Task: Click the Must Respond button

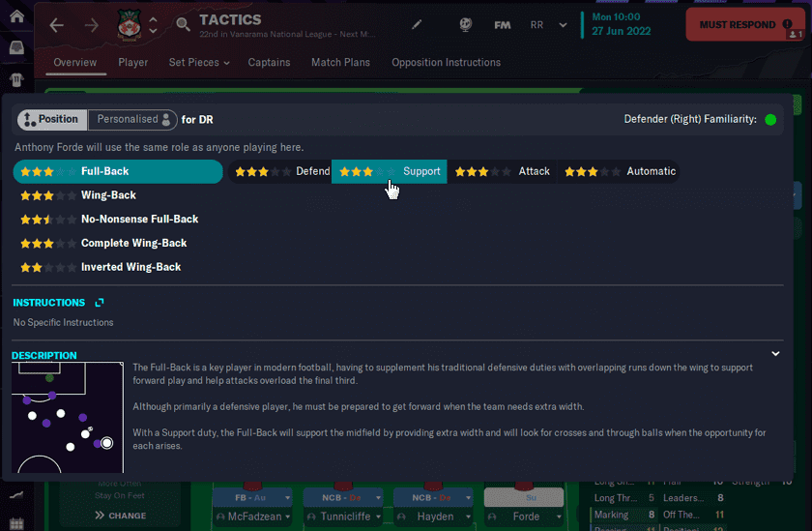Action: pos(745,24)
